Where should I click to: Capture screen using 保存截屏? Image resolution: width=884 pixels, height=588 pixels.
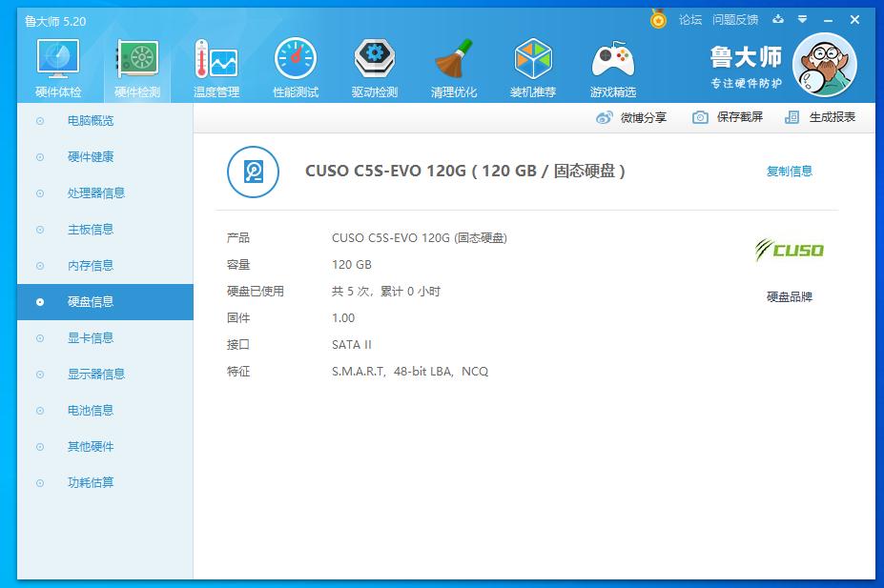coord(730,116)
